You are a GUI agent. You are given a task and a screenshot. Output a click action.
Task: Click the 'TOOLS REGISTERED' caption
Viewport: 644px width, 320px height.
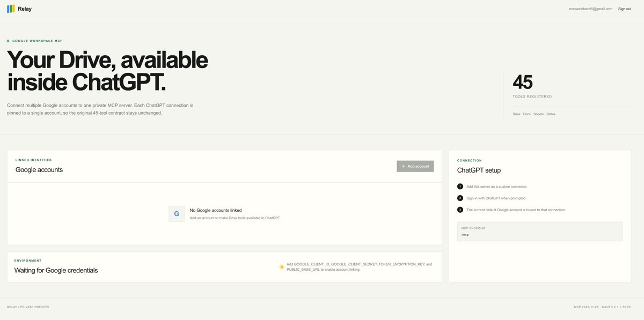pyautogui.click(x=532, y=96)
